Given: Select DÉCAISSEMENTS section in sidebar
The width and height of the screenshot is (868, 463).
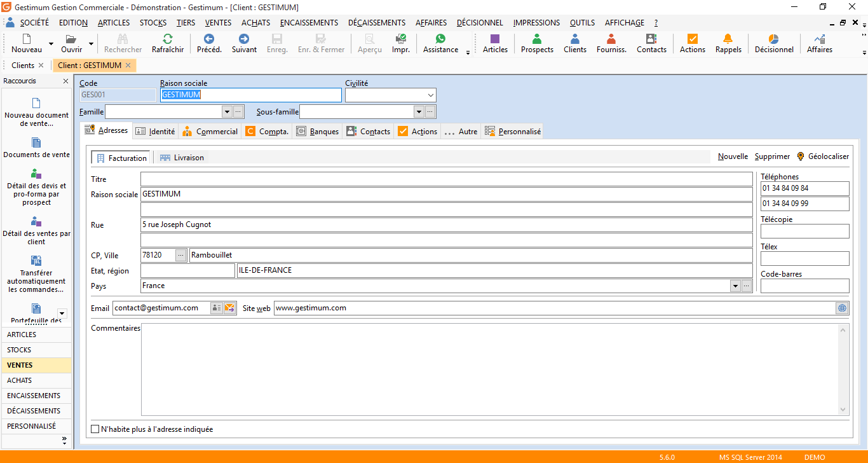Looking at the screenshot, I should pos(36,411).
